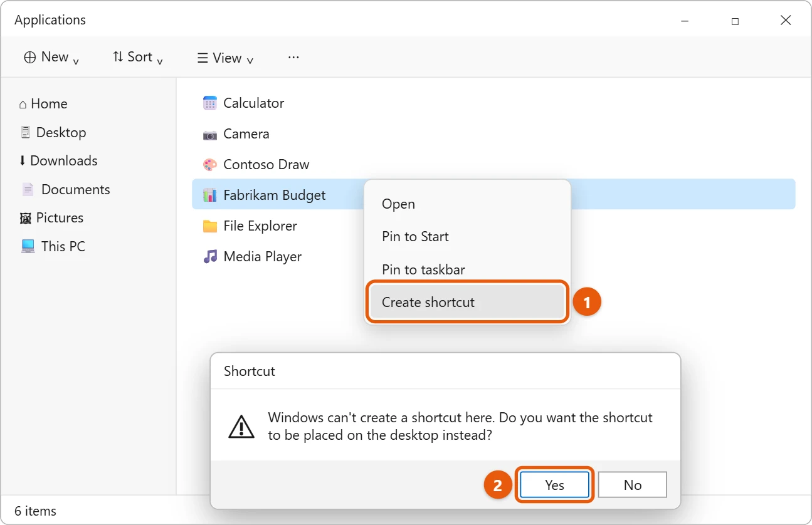
Task: Click the Media Player music note icon
Action: click(x=210, y=257)
